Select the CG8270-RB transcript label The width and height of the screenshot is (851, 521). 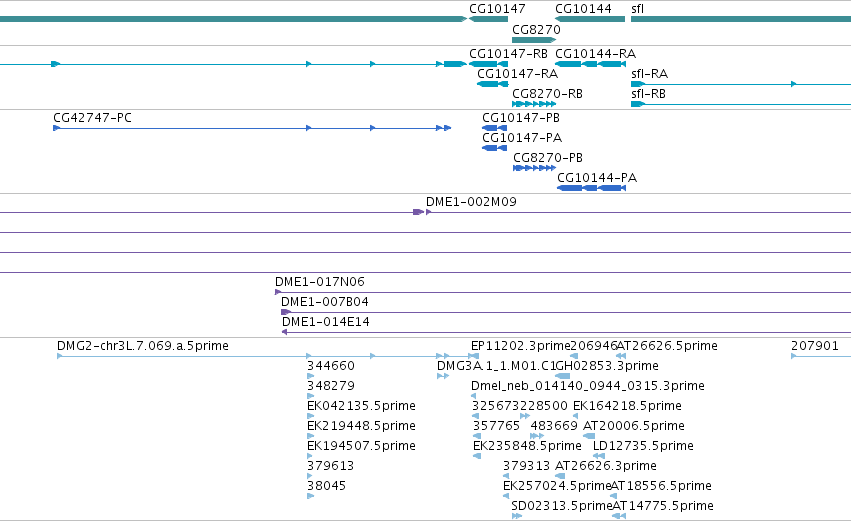pos(547,94)
